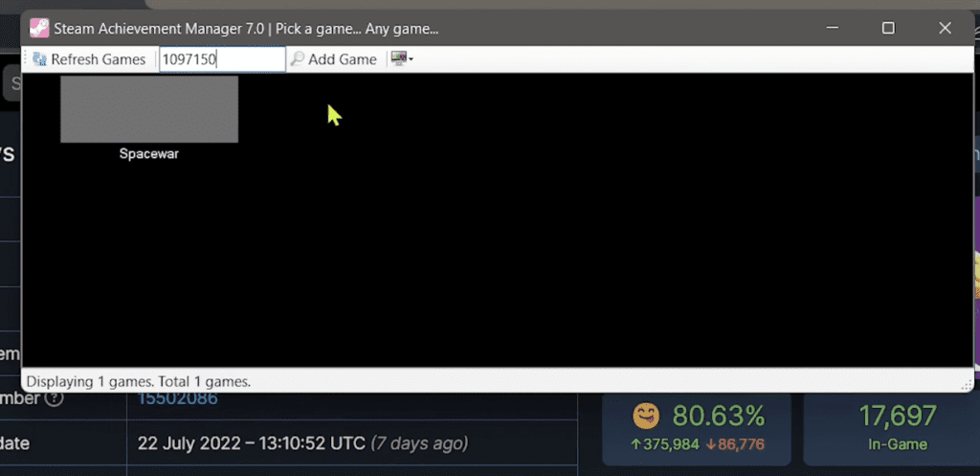The width and height of the screenshot is (980, 476).
Task: Click the red down-arrow negative reviews count
Action: coord(735,444)
